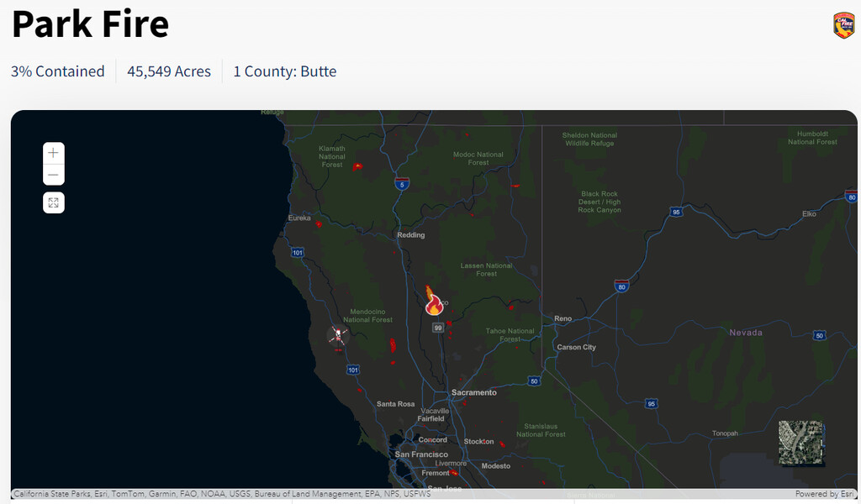Zoom out on the fire map
The height and width of the screenshot is (504, 861).
coord(53,175)
